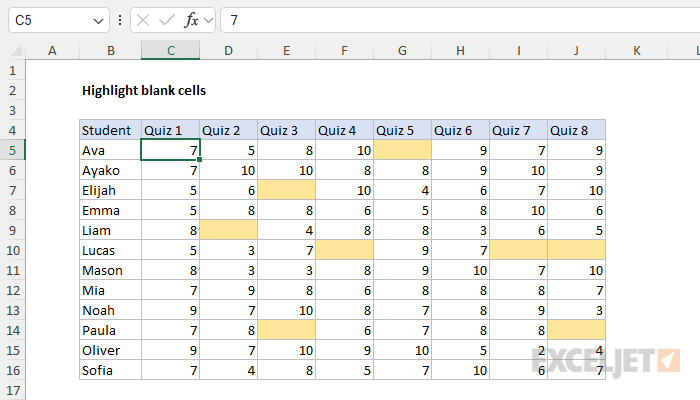The width and height of the screenshot is (700, 400).
Task: Select row 14 header
Action: pyautogui.click(x=12, y=330)
